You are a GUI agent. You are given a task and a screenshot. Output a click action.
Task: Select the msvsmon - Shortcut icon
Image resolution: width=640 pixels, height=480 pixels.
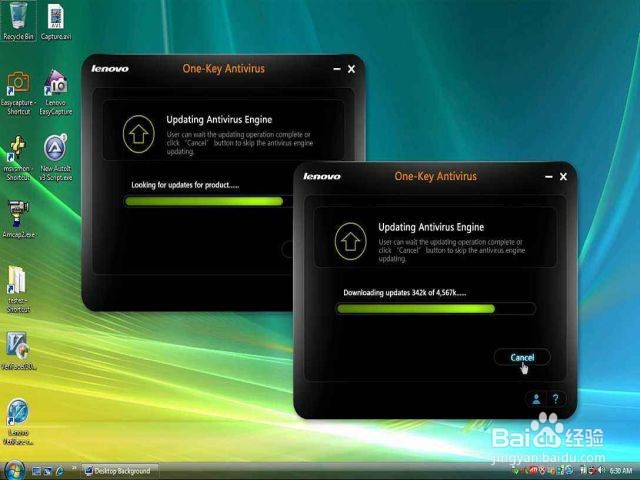[18, 158]
